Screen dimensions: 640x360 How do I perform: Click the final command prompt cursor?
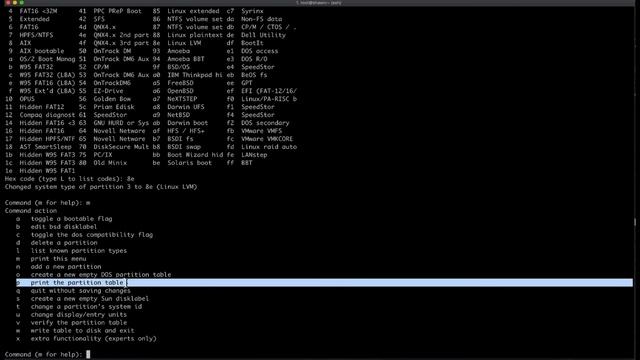point(88,354)
